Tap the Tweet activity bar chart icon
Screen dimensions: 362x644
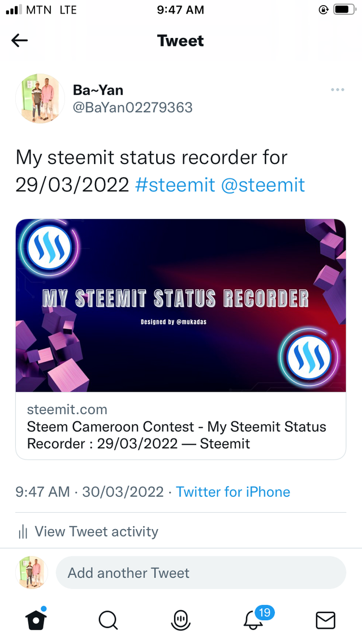point(23,532)
